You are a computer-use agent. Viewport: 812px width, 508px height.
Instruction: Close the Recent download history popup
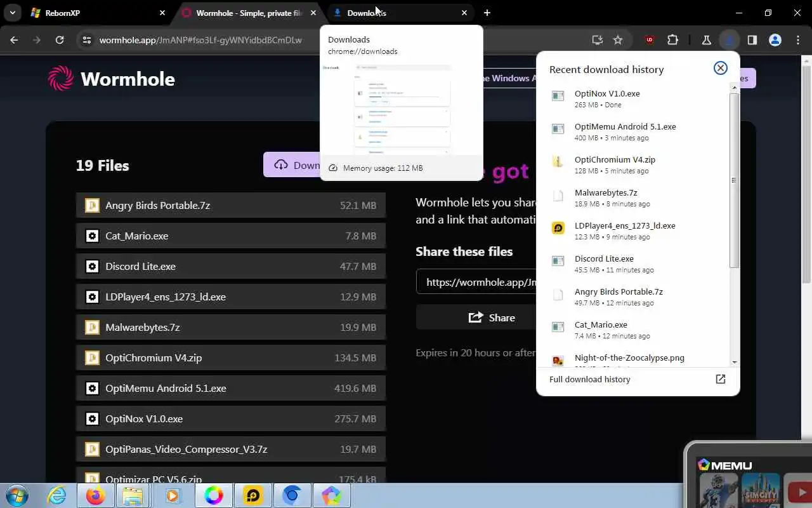coord(721,68)
